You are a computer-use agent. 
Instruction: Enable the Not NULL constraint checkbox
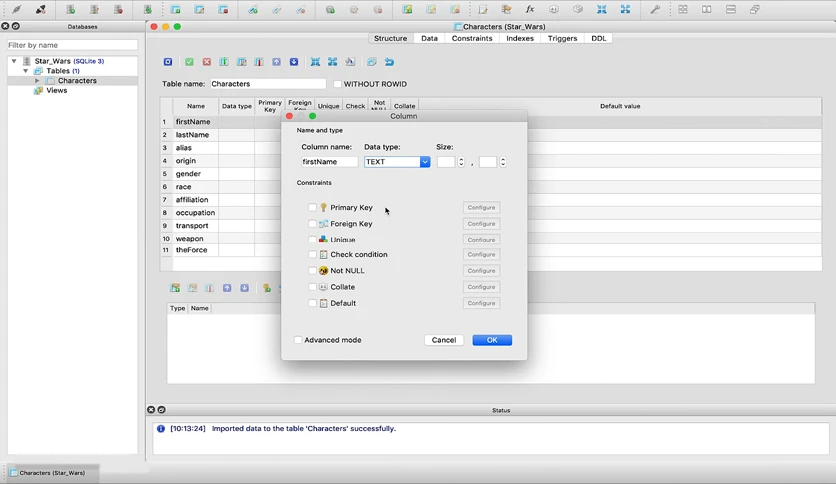coord(312,271)
